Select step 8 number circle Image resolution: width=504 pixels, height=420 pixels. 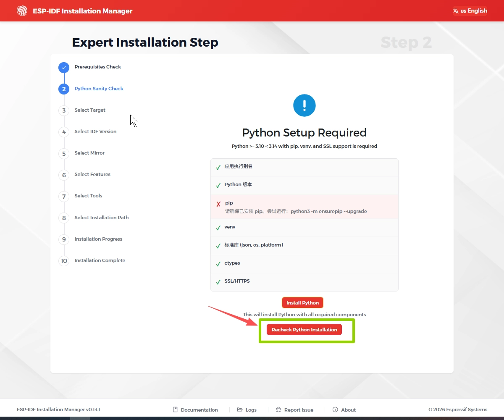[64, 218]
